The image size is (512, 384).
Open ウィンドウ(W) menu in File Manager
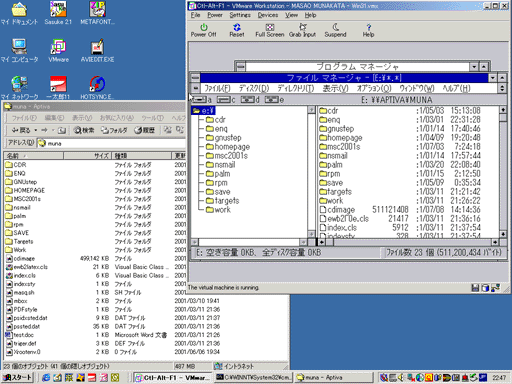click(x=417, y=88)
